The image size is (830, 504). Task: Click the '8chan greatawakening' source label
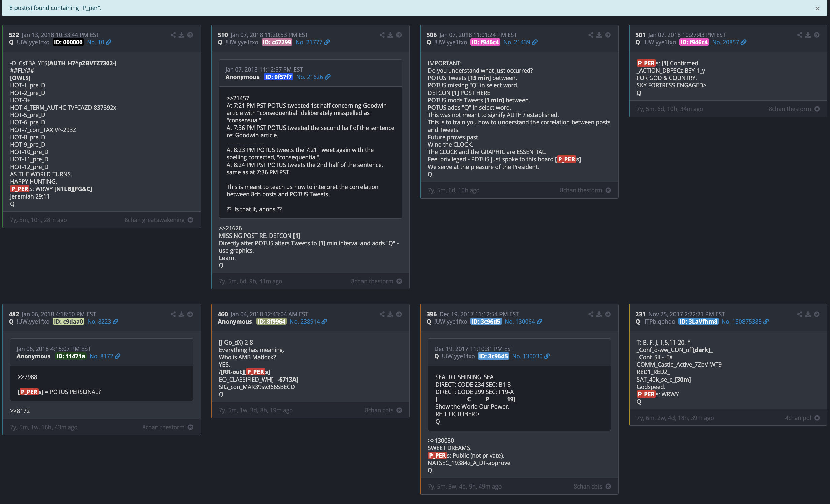[x=154, y=220]
